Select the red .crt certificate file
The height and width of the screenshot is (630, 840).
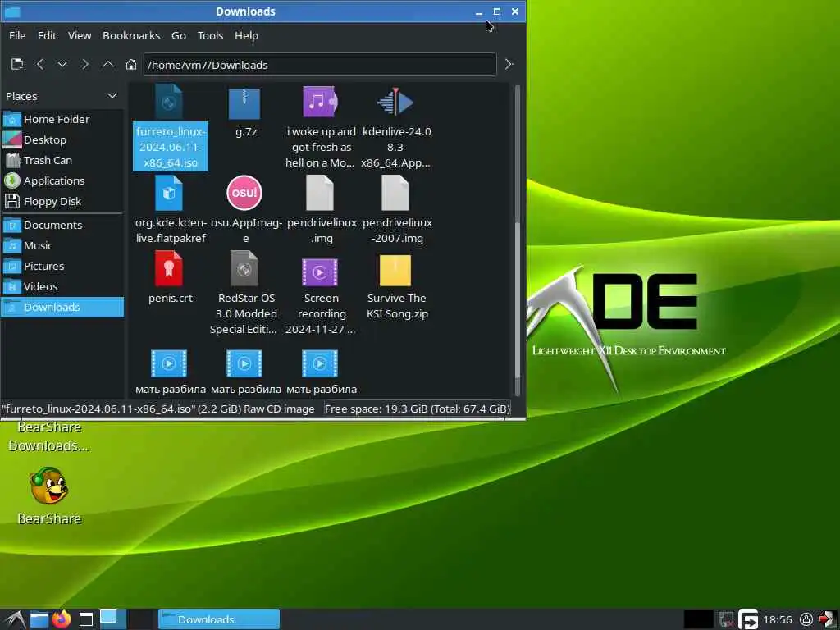pos(169,269)
